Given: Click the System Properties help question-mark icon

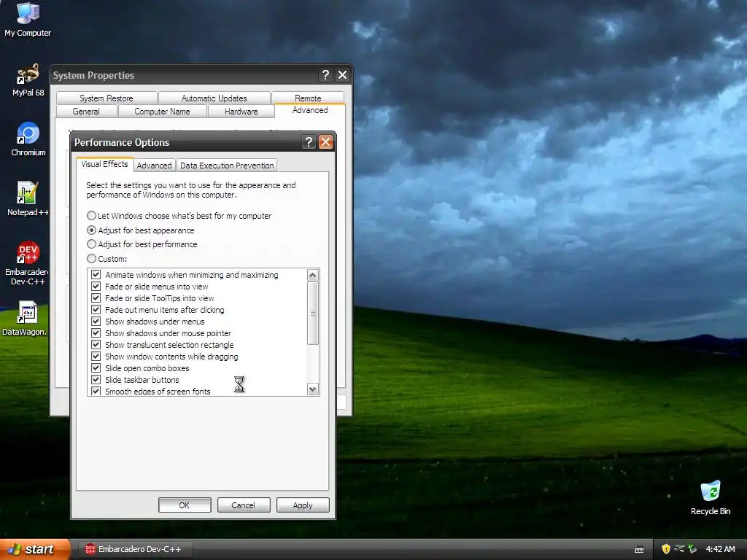Looking at the screenshot, I should click(325, 75).
